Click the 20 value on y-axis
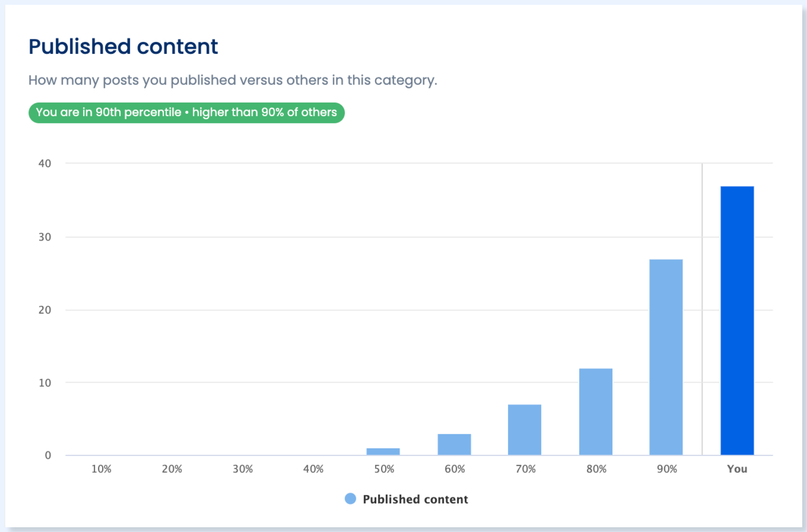The width and height of the screenshot is (807, 532). (x=45, y=310)
